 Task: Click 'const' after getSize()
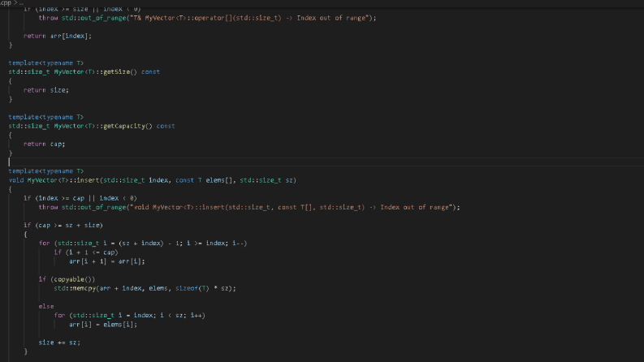(x=150, y=71)
